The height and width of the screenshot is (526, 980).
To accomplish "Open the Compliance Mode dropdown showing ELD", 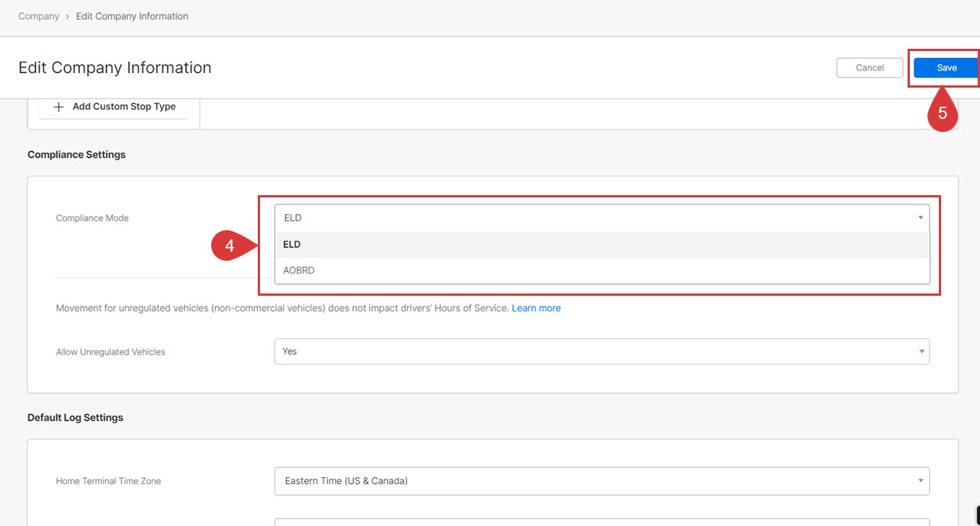I will pyautogui.click(x=602, y=218).
